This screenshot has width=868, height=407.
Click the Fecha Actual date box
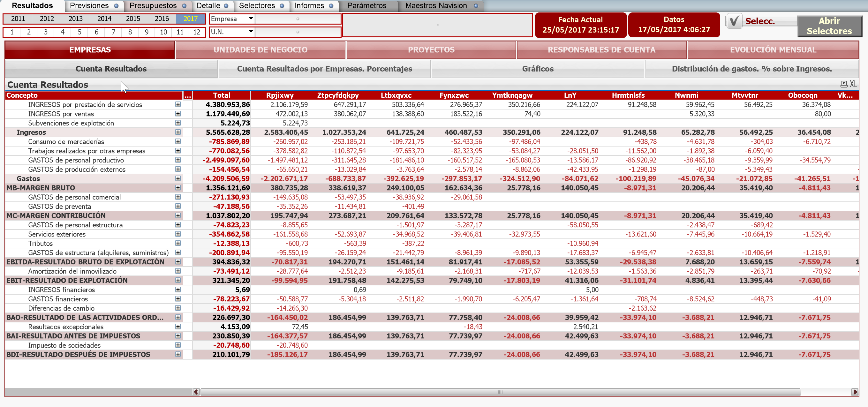point(581,25)
